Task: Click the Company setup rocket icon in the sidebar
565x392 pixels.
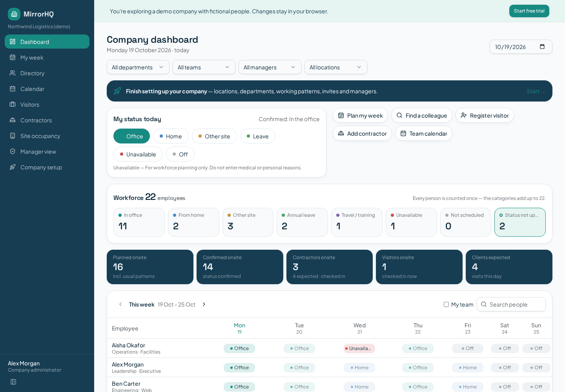Action: 13,167
